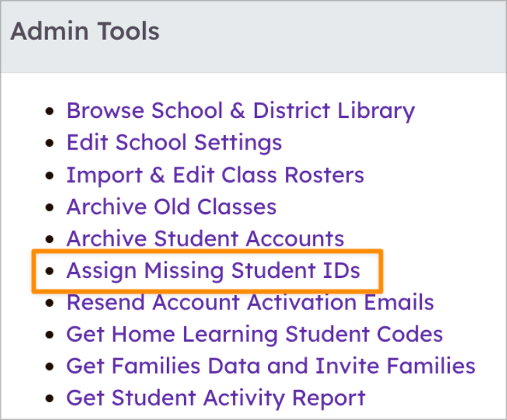Image resolution: width=507 pixels, height=420 pixels.
Task: Click the bullet beside Browse School & District Library
Action: point(48,111)
